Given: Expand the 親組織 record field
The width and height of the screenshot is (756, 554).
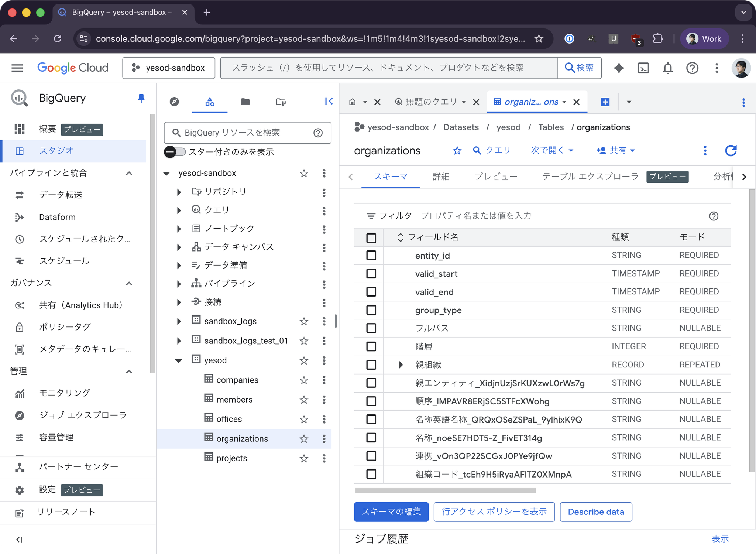Looking at the screenshot, I should [401, 365].
